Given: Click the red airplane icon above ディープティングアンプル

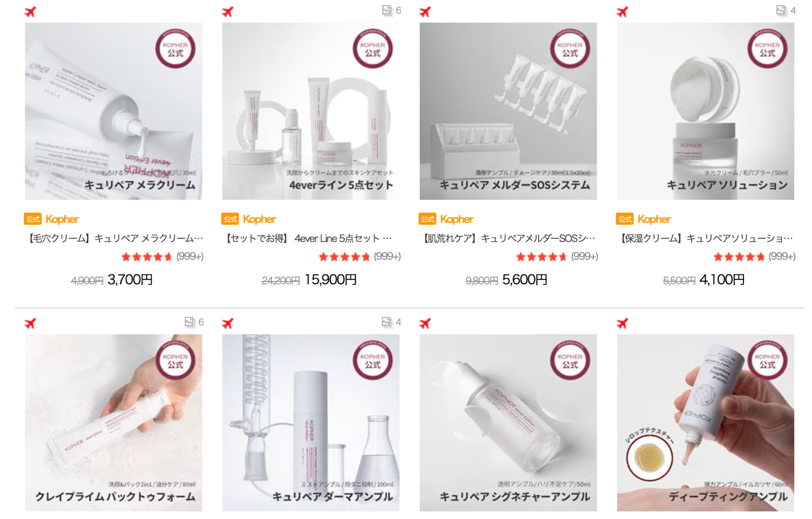Looking at the screenshot, I should point(622,323).
